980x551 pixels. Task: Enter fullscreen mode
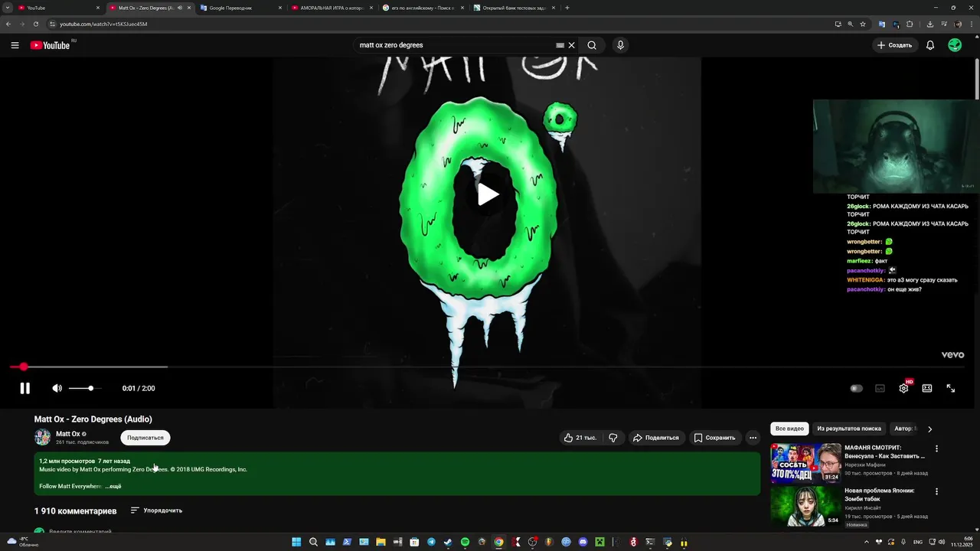pos(951,388)
